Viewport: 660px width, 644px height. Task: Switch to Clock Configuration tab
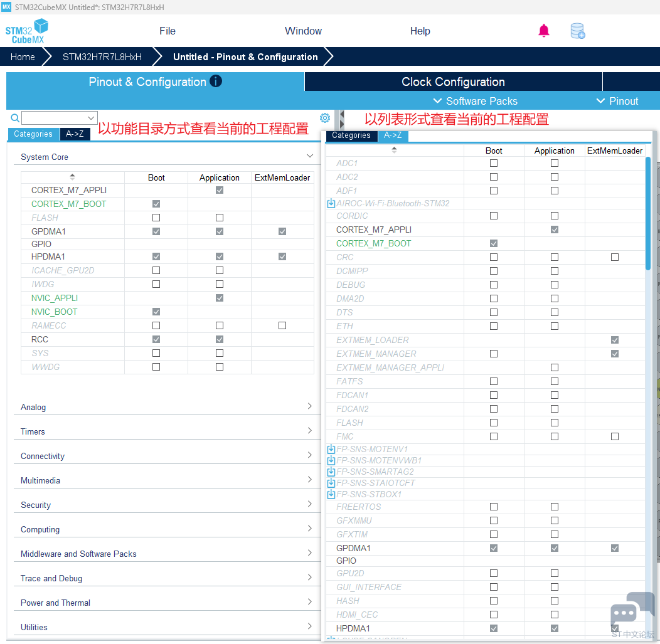click(454, 82)
